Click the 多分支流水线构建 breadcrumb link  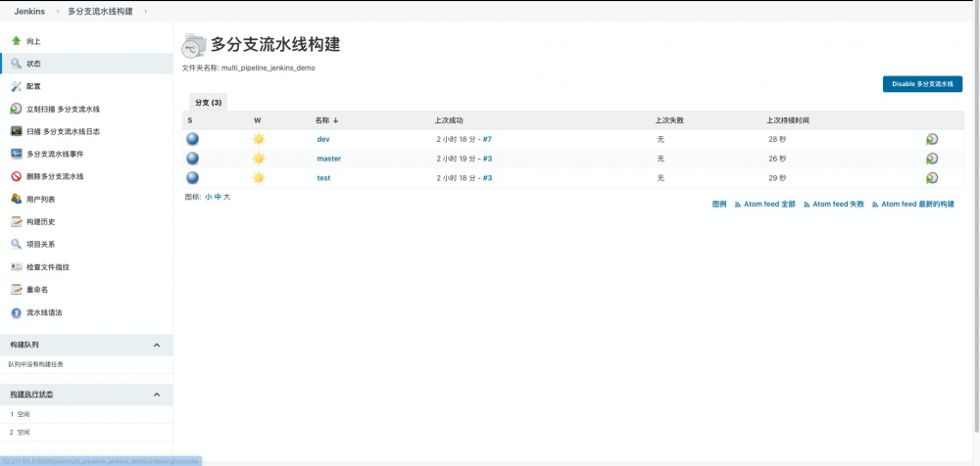101,11
